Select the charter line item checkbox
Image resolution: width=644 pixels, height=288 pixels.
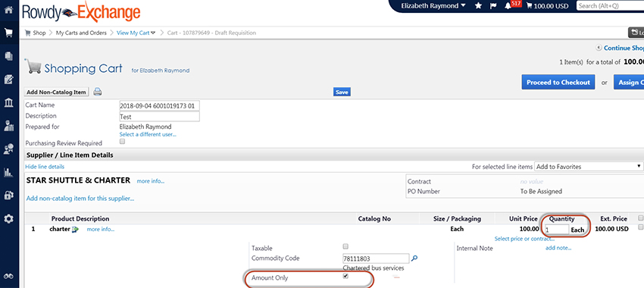pos(640,227)
